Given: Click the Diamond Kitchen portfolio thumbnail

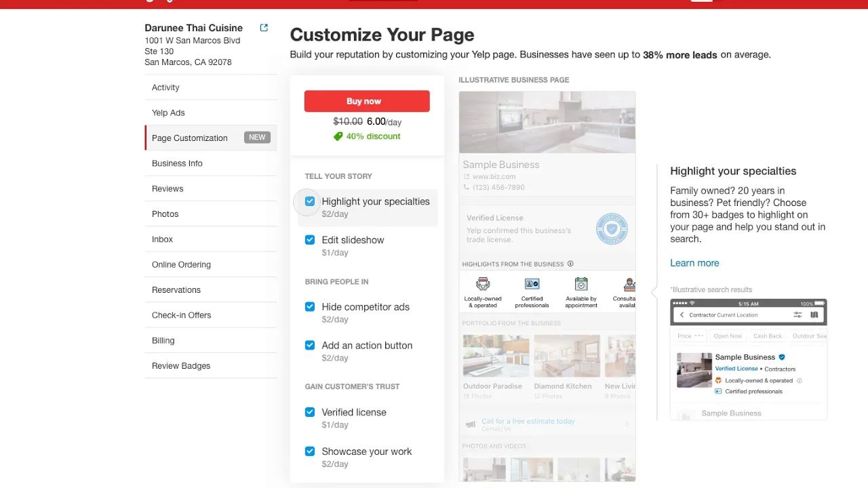Looking at the screenshot, I should (x=567, y=356).
